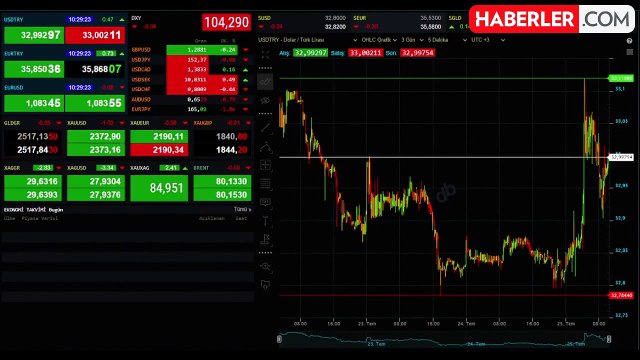Screen dimensions: 640x360
Task: Click the Son value 32,99754 above chart
Action: pyautogui.click(x=417, y=53)
